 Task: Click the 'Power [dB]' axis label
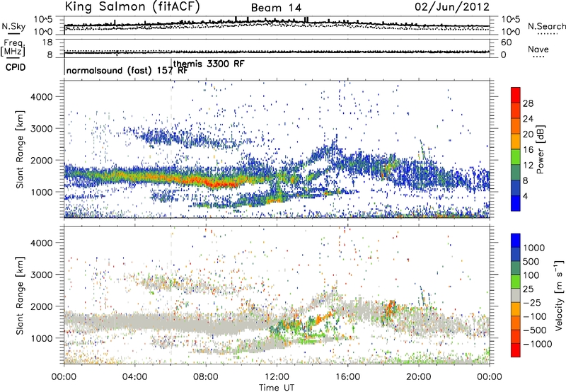click(540, 149)
